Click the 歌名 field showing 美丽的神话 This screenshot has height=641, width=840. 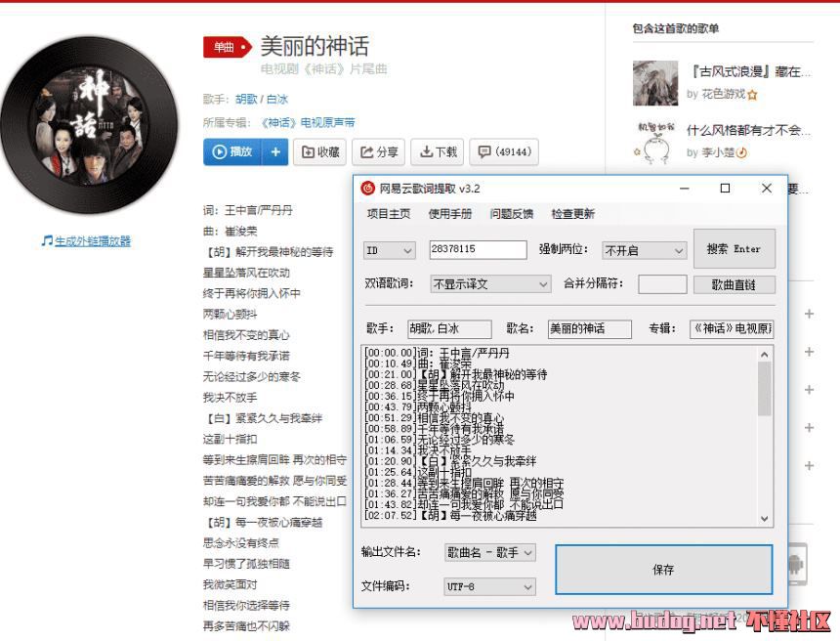590,328
